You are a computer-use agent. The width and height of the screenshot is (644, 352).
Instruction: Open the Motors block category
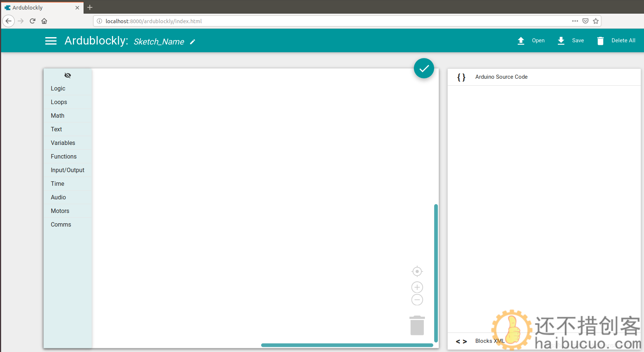pos(68,211)
